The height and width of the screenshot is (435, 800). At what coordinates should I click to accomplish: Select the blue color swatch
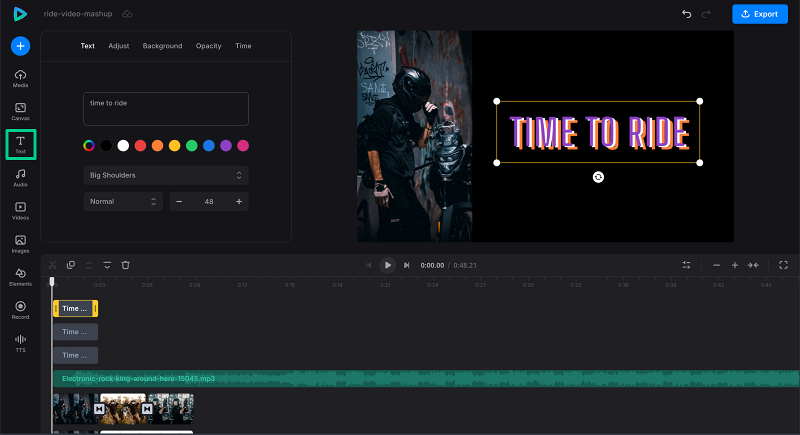point(209,146)
